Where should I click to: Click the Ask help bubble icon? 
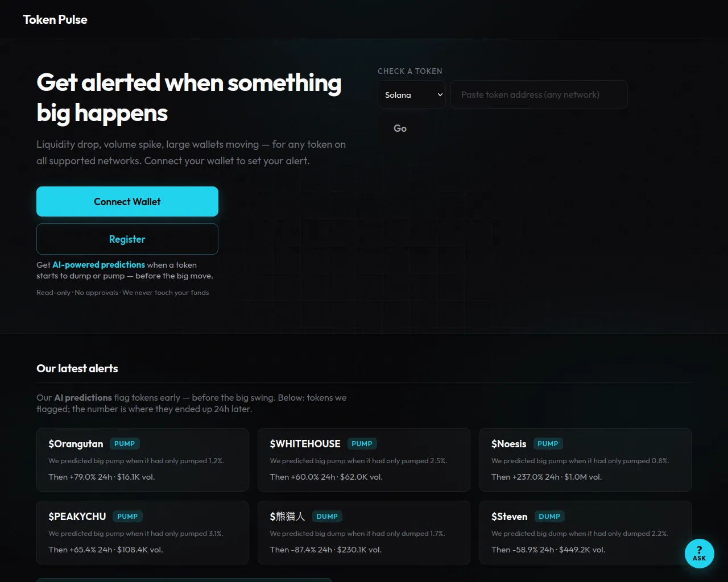699,554
